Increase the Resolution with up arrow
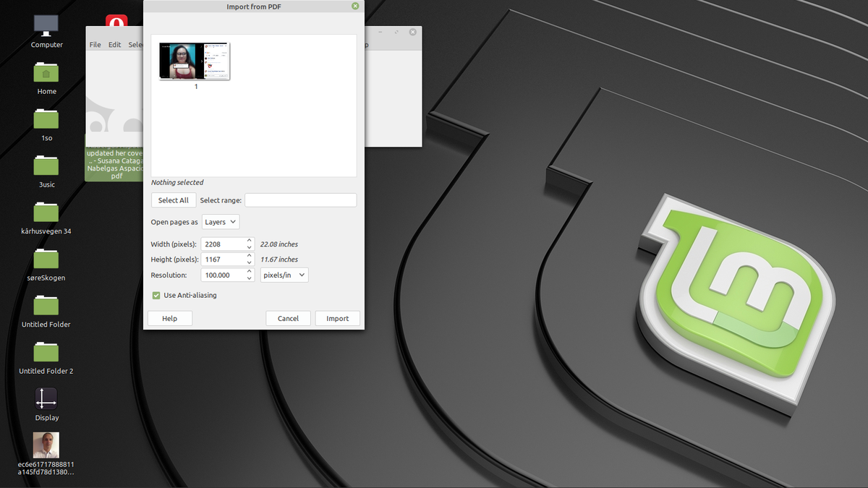Viewport: 868px width, 488px height. pyautogui.click(x=250, y=271)
